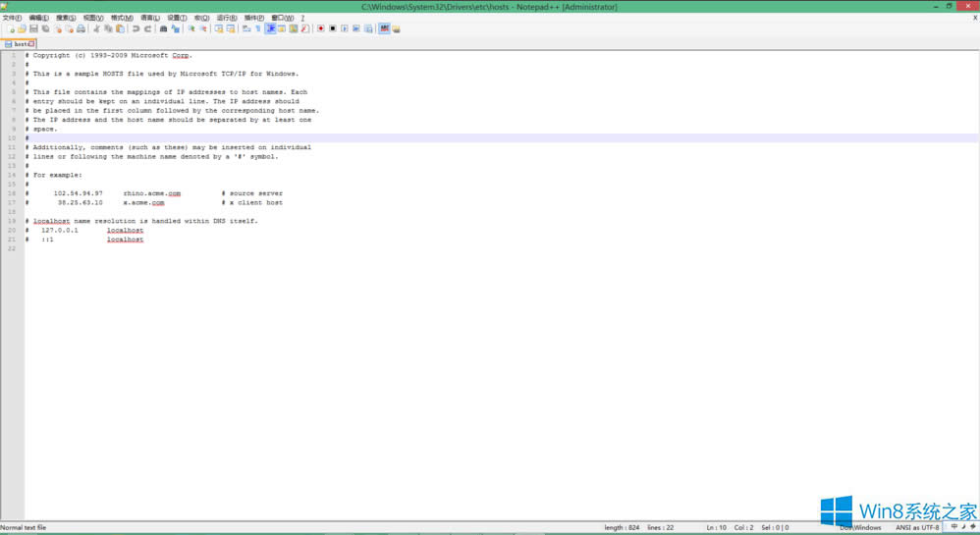
Task: Undo the last edit with the Undo arrow
Action: click(x=136, y=28)
